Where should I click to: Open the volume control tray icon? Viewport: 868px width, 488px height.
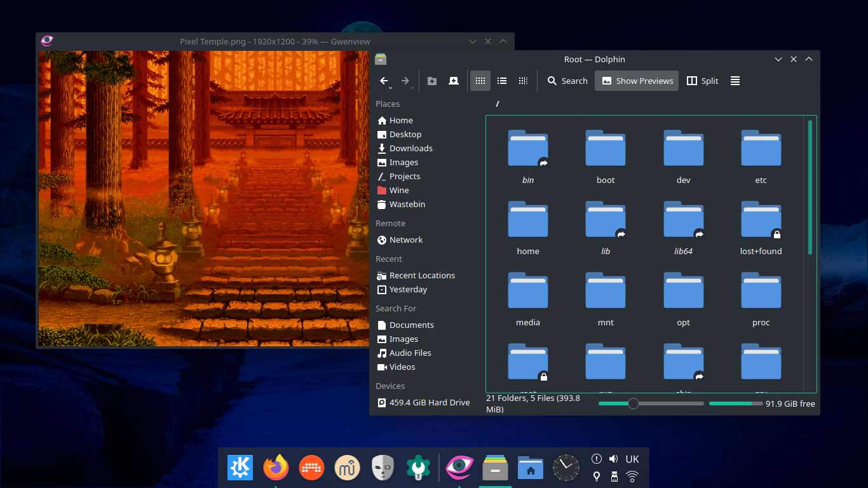[613, 459]
